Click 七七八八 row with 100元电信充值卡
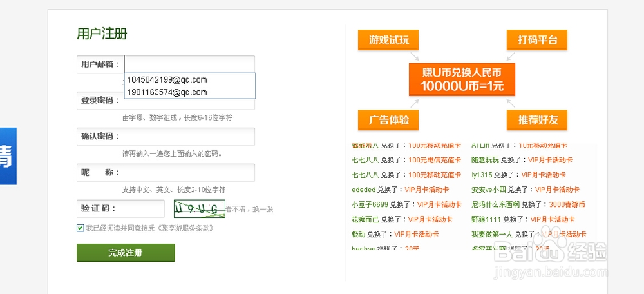Image resolution: width=644 pixels, height=294 pixels. [x=406, y=160]
